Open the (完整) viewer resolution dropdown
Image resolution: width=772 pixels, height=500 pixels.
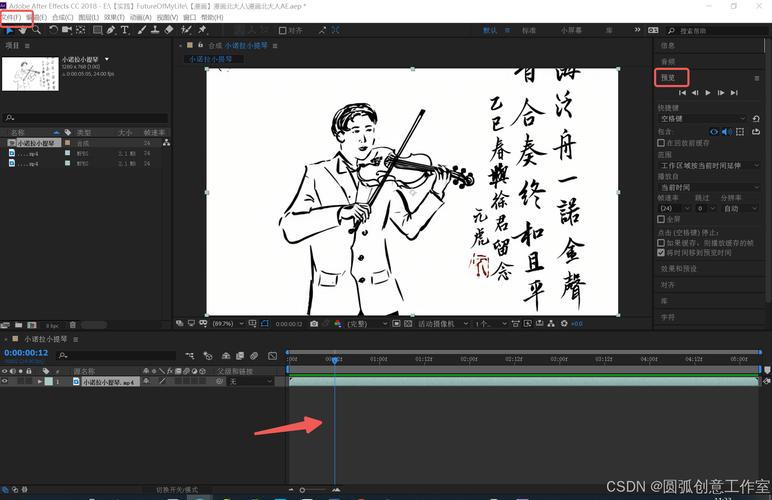(367, 324)
